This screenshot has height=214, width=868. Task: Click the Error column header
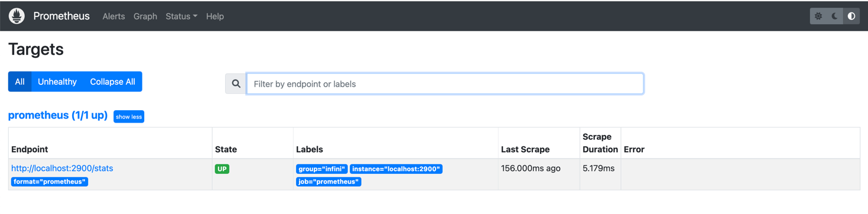pos(634,149)
